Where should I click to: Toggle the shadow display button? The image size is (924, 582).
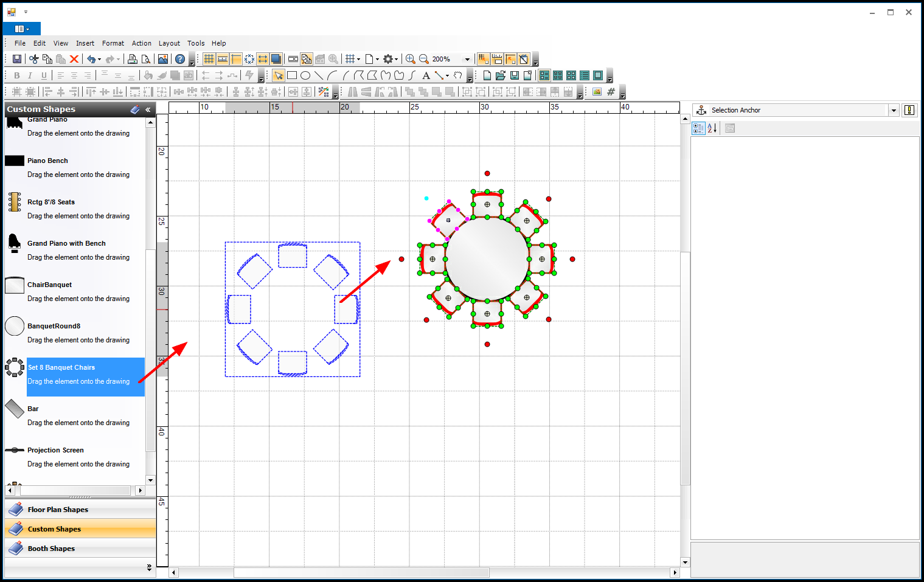pyautogui.click(x=276, y=59)
